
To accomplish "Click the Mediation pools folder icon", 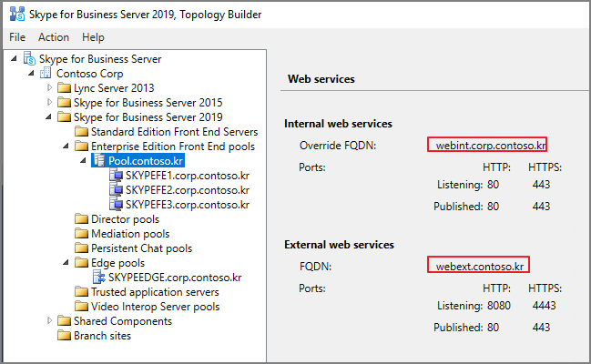I will 81,234.
